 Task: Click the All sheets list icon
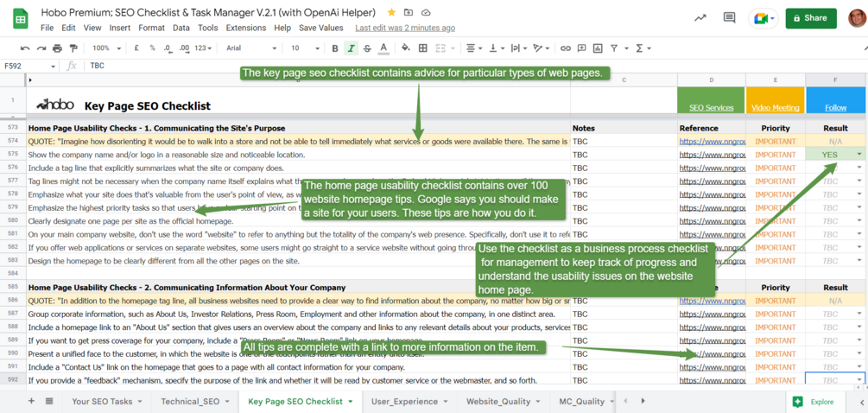[x=49, y=402]
